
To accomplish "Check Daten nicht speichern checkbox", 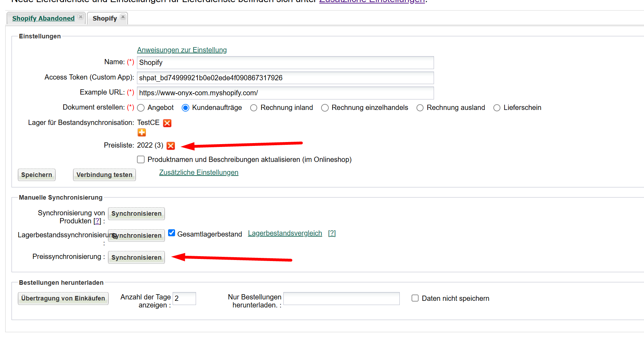I will (x=415, y=298).
